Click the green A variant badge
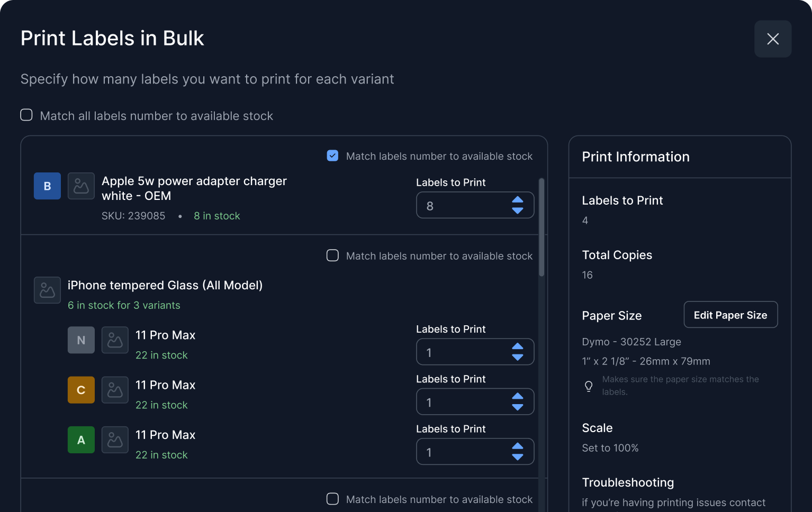The image size is (812, 512). pos(81,440)
